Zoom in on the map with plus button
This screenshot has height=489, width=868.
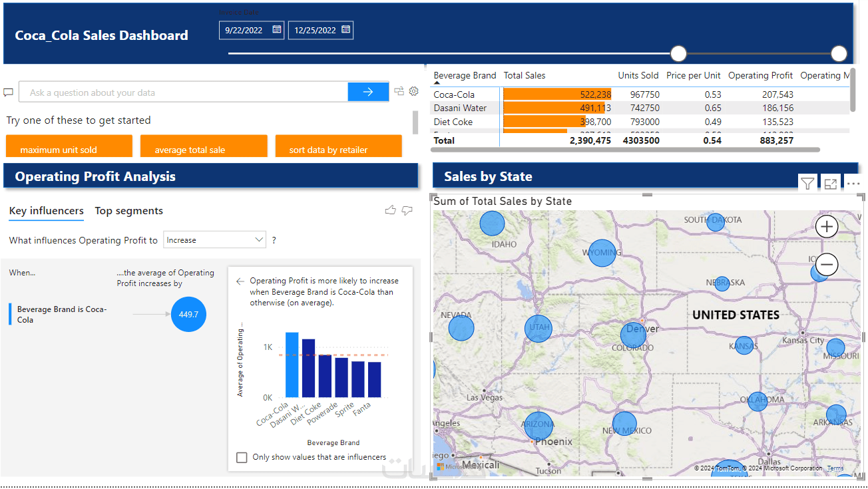(827, 227)
